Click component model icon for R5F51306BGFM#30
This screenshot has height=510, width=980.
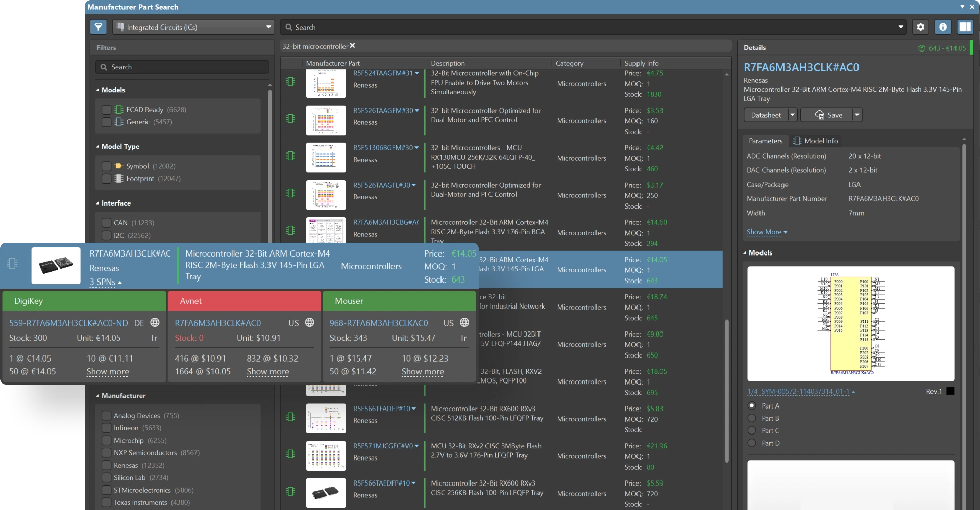point(290,156)
